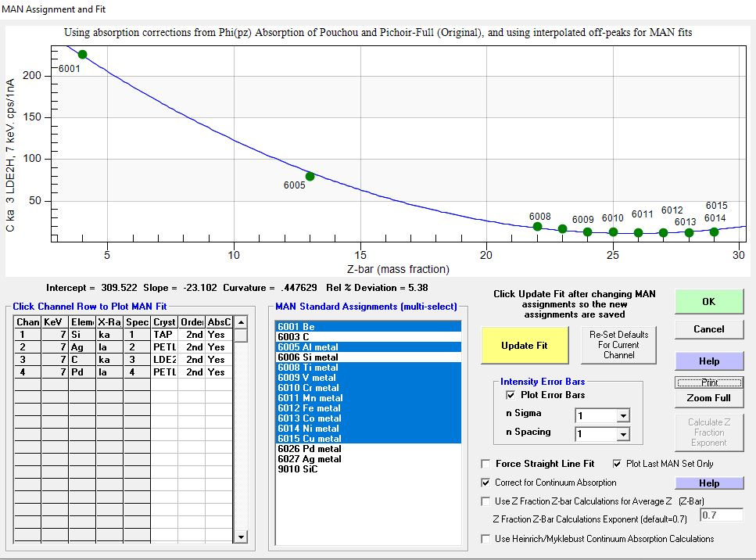This screenshot has height=560, width=756.
Task: Select channel row 1 for Si
Action: click(x=28, y=334)
